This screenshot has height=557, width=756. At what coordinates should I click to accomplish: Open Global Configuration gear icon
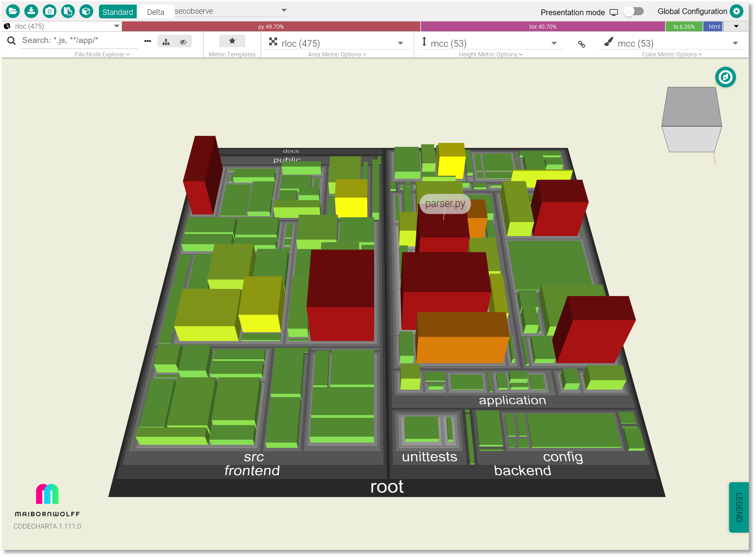pyautogui.click(x=737, y=11)
